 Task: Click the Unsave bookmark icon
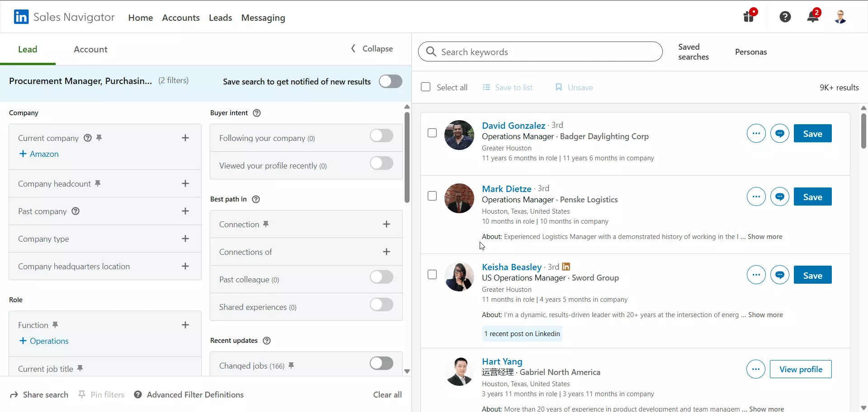(560, 87)
